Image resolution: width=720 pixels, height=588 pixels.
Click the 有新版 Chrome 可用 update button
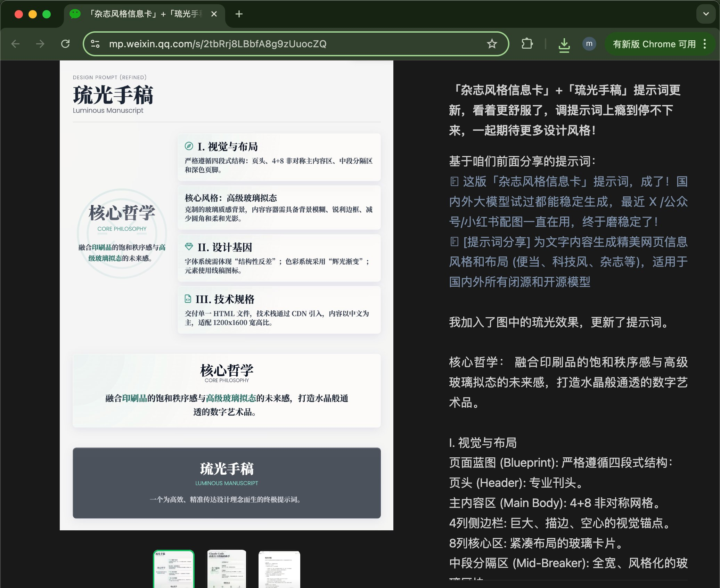[x=654, y=44]
